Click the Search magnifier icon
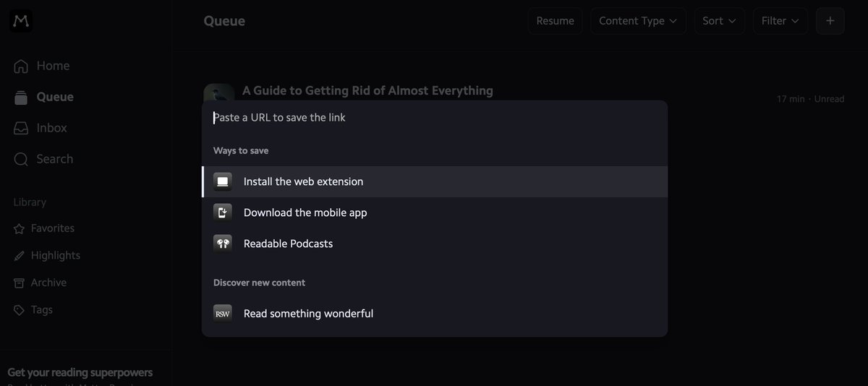868x386 pixels. (x=22, y=159)
